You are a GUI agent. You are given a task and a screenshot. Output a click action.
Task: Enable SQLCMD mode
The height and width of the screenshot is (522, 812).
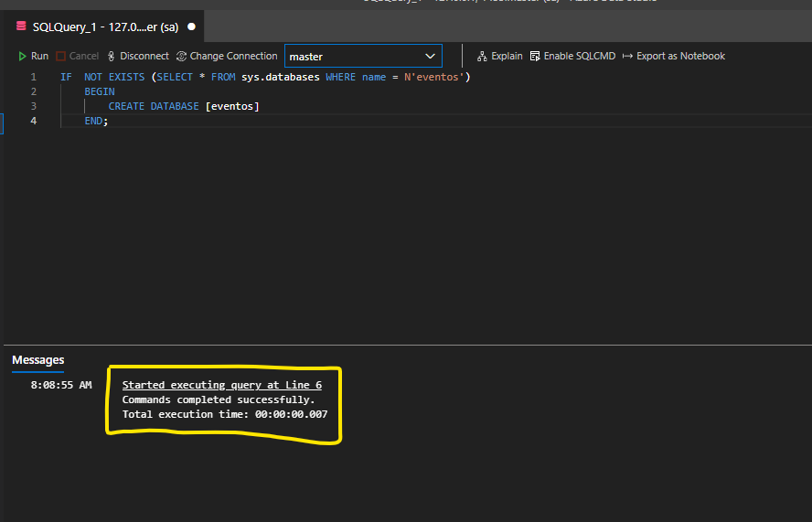(x=572, y=56)
